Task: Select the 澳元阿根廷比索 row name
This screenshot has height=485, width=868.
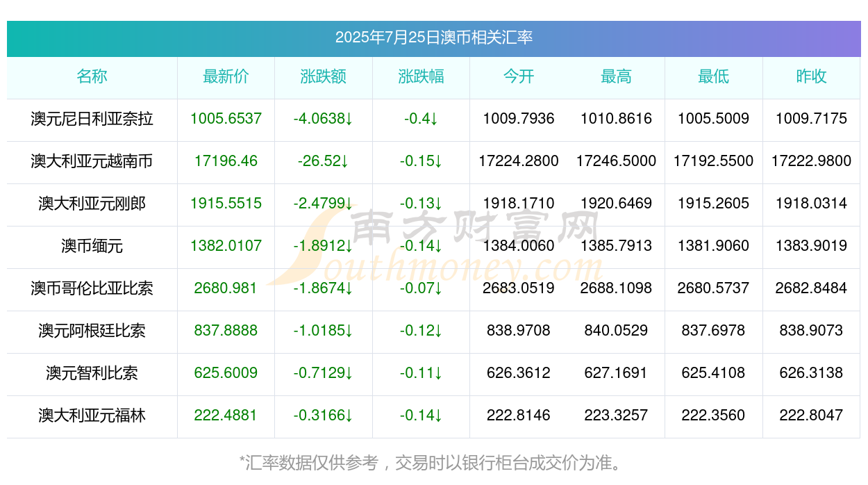Action: (x=92, y=331)
